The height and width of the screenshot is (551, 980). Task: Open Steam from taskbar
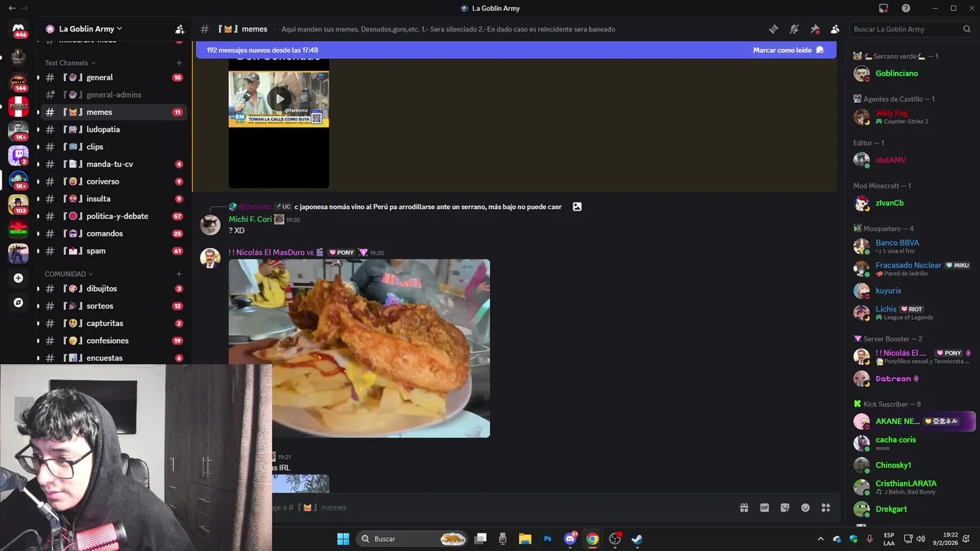point(637,539)
